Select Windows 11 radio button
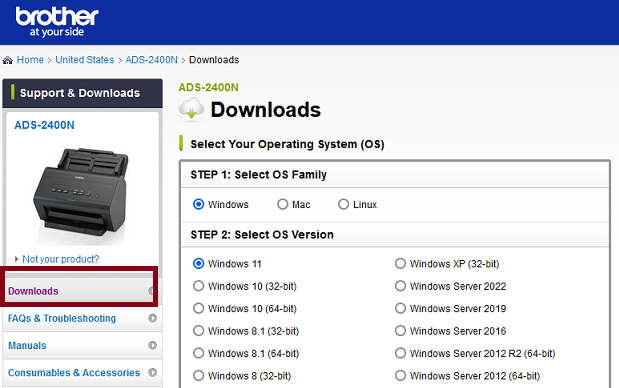619x388 pixels. 198,263
